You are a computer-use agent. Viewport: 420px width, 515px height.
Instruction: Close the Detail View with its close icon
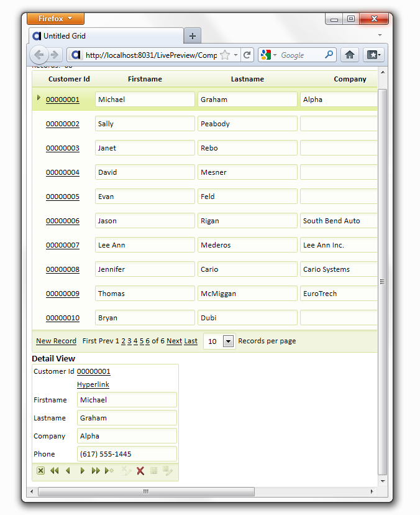(x=40, y=471)
